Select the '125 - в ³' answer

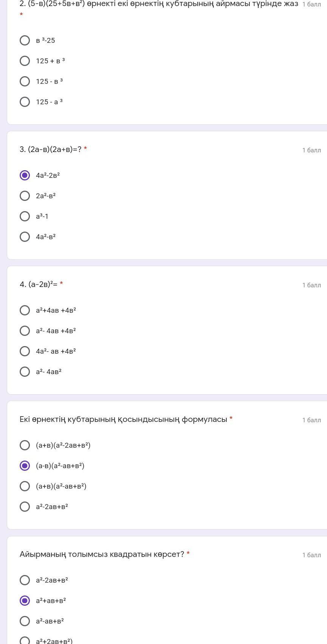click(x=25, y=81)
